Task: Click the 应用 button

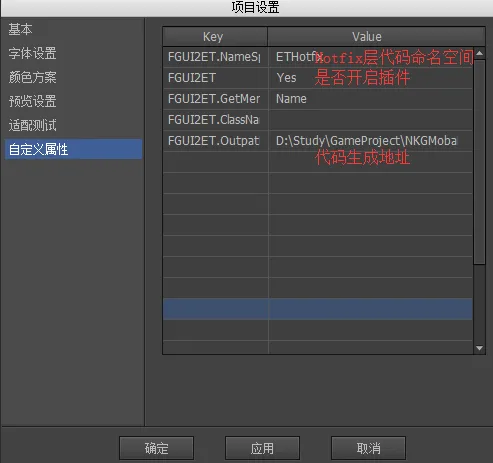Action: (x=262, y=448)
